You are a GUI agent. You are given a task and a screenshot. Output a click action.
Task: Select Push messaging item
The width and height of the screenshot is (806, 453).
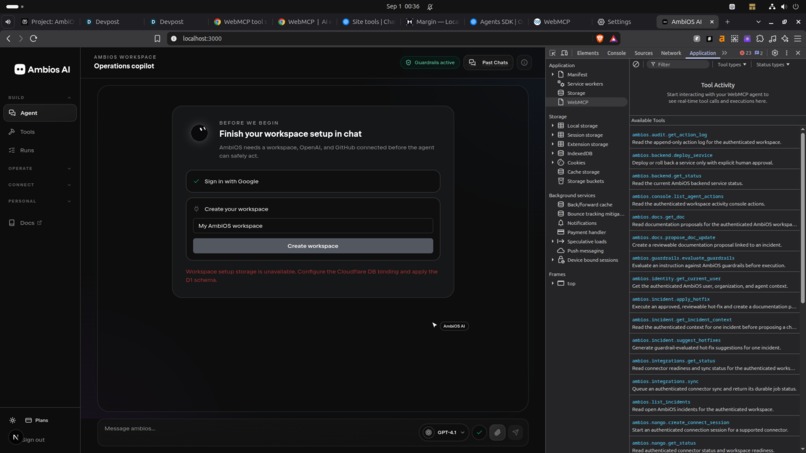click(585, 251)
